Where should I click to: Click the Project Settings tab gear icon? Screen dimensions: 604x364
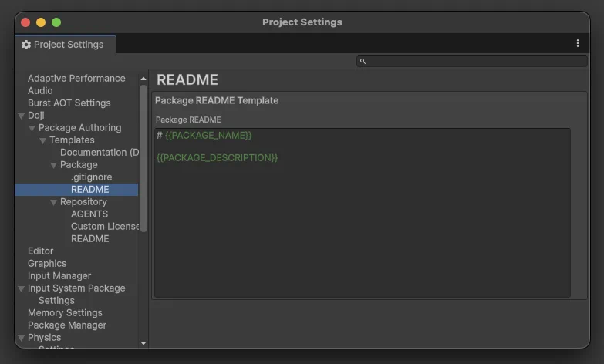(25, 45)
